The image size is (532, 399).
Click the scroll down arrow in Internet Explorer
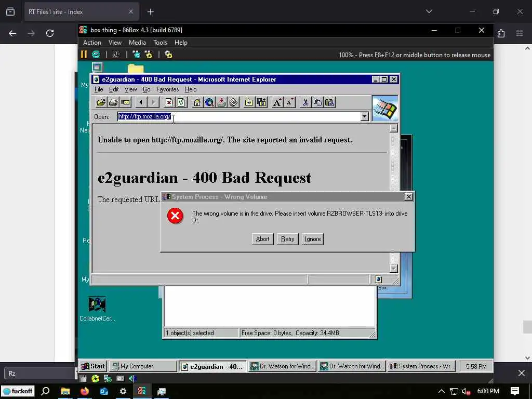pyautogui.click(x=394, y=269)
